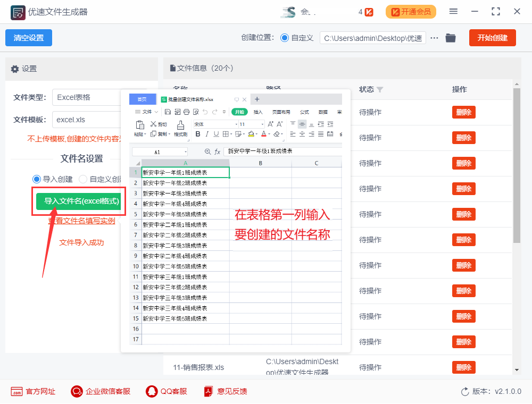Open the font color swatch picker
This screenshot has height=404, width=532.
coord(264,134)
